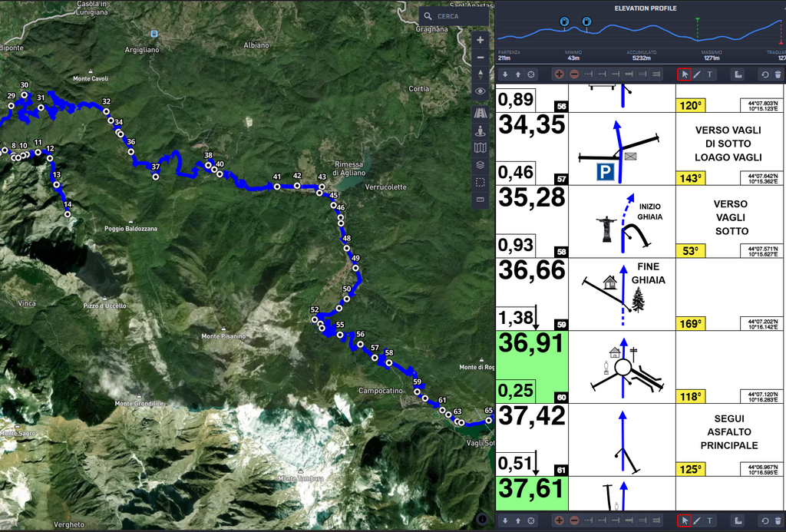
Task: Click bottom toolbar move-down arrow icon
Action: click(x=505, y=521)
